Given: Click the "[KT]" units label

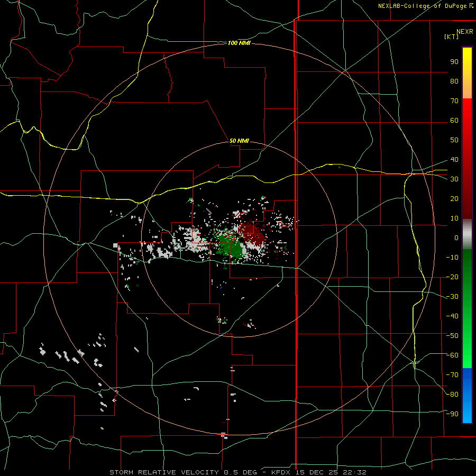Looking at the screenshot, I should point(452,36).
